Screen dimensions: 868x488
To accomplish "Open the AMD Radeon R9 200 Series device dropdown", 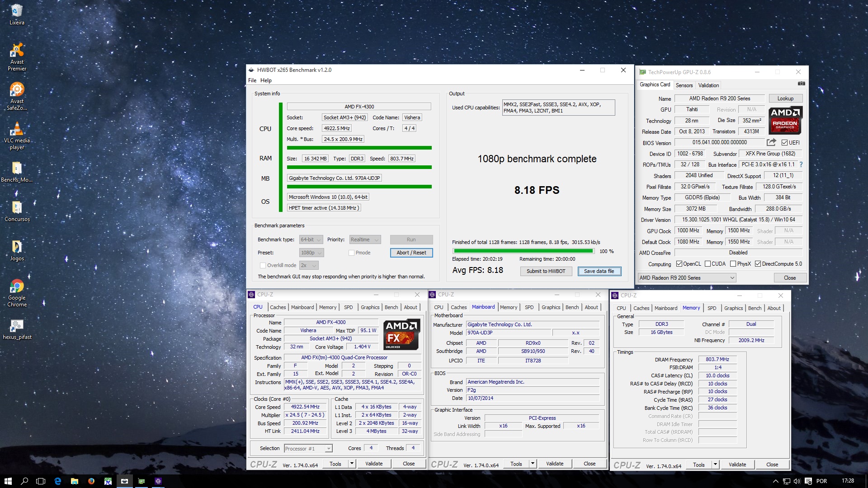I will (687, 278).
